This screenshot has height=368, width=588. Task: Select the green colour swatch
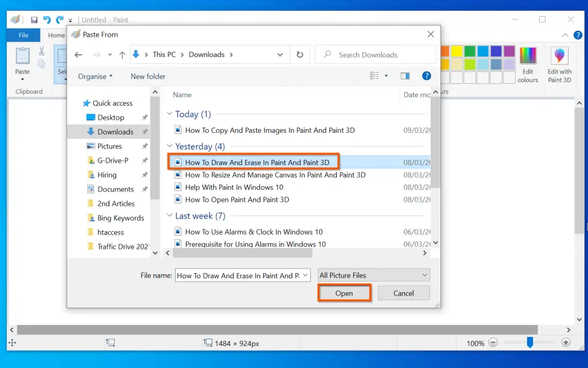470,51
